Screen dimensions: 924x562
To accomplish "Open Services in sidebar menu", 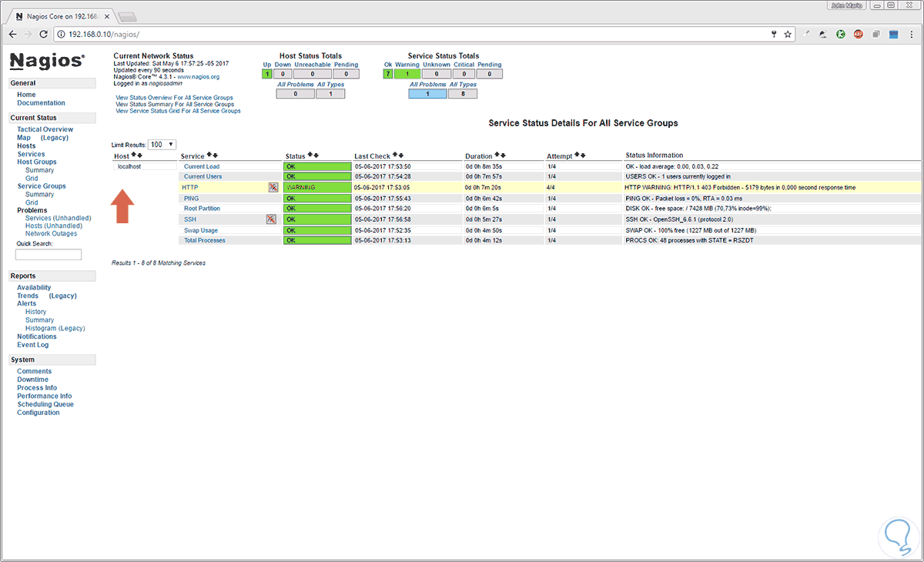I will [x=32, y=154].
